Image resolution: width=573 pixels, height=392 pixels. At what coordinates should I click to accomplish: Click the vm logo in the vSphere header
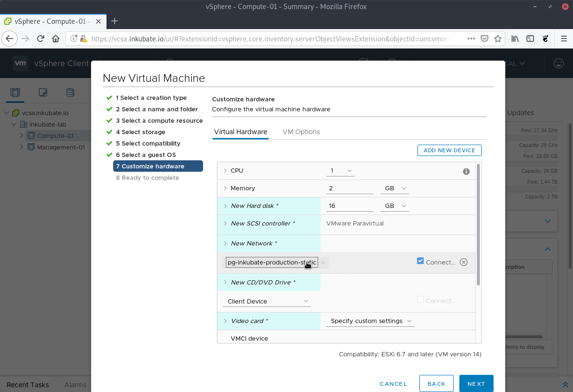click(20, 63)
